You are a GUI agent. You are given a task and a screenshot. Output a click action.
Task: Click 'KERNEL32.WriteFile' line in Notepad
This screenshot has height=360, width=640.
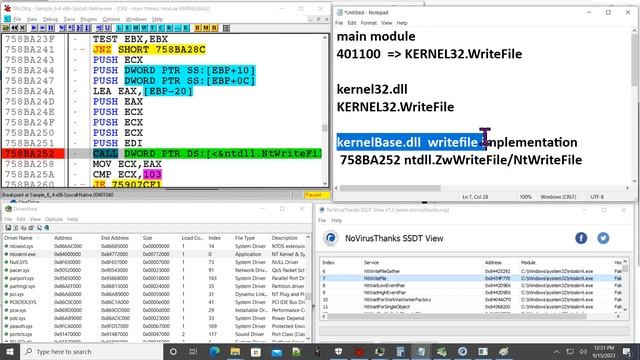[395, 107]
